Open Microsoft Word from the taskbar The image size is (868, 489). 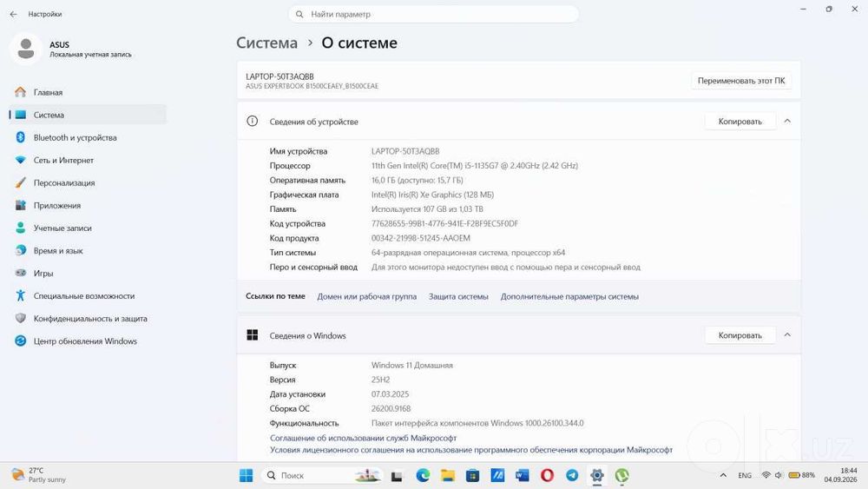tap(522, 475)
